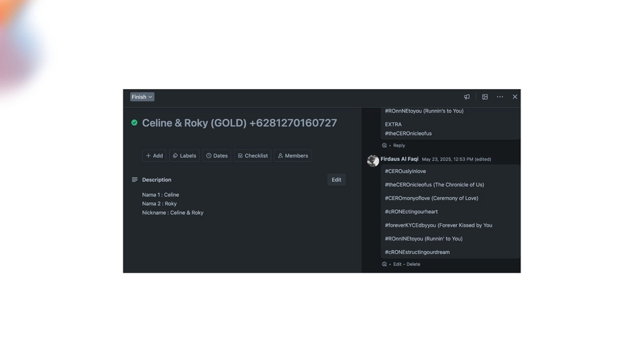The height and width of the screenshot is (362, 644).
Task: Reply to the comment ending in EXTRA
Action: click(399, 145)
